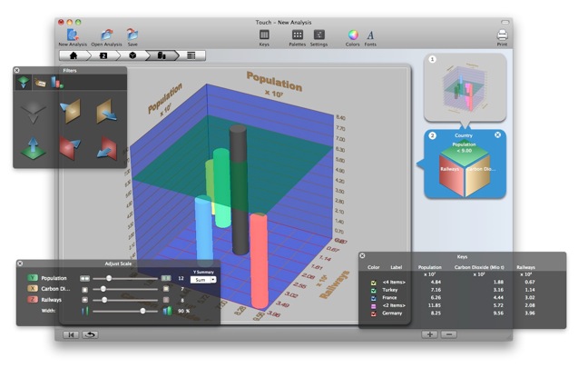Click the window pill button in title bar
Screen dimensions: 588x368
[x=505, y=22]
